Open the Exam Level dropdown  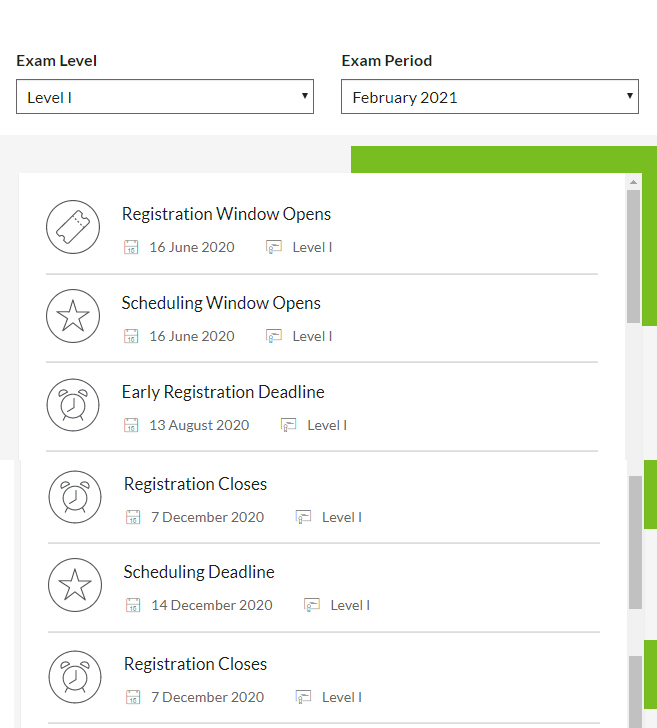[x=165, y=97]
